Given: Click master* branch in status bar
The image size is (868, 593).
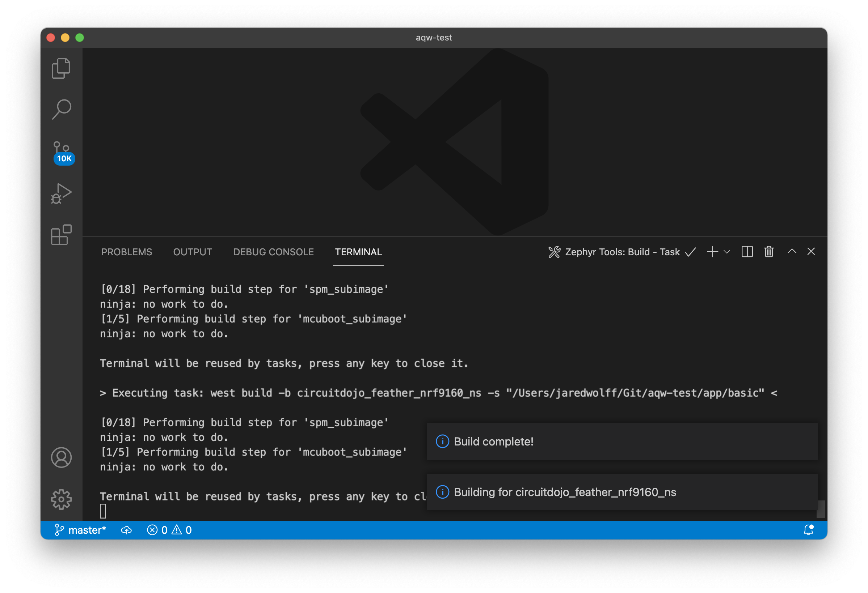Looking at the screenshot, I should 80,530.
